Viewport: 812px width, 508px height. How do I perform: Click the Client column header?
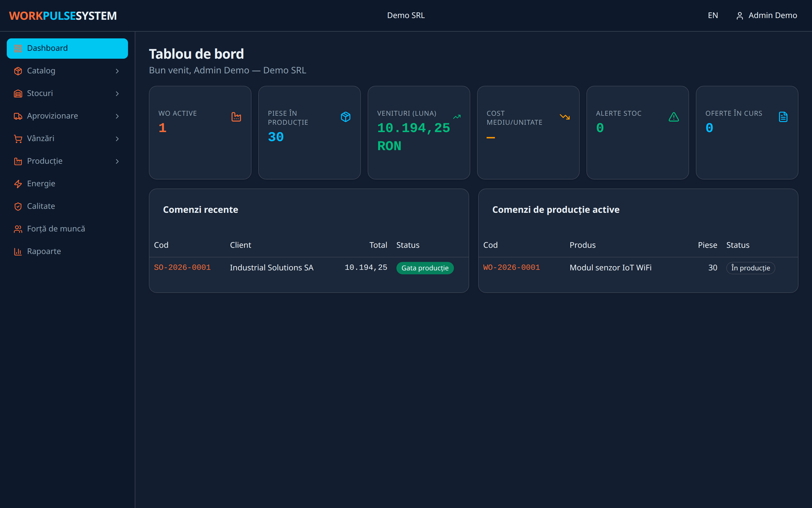[x=240, y=245]
